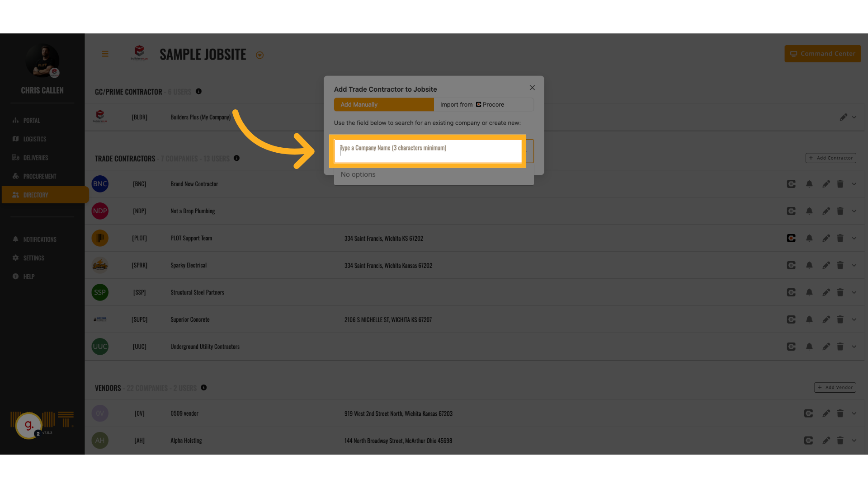Click info icon next to Trade Contractors heading

236,158
